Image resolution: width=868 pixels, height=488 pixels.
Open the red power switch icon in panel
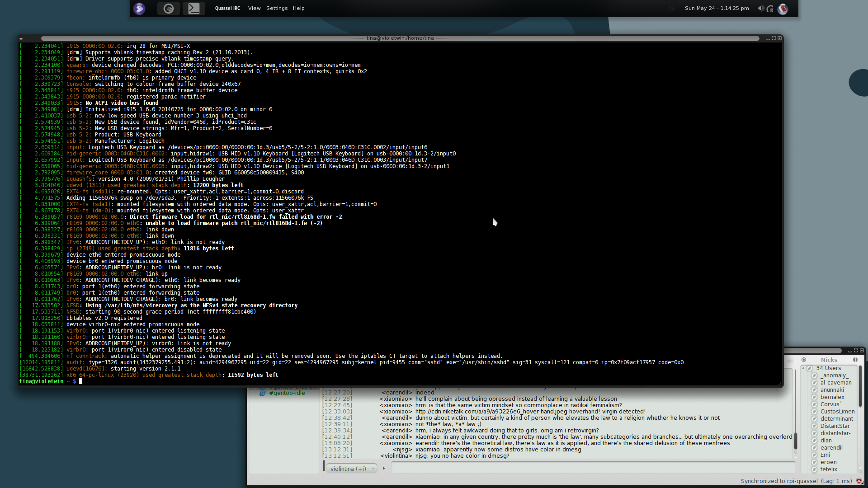[783, 9]
